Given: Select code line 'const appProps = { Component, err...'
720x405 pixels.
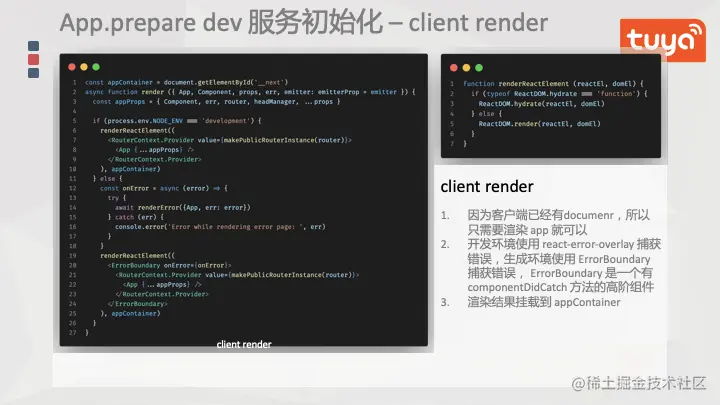Looking at the screenshot, I should coord(216,101).
